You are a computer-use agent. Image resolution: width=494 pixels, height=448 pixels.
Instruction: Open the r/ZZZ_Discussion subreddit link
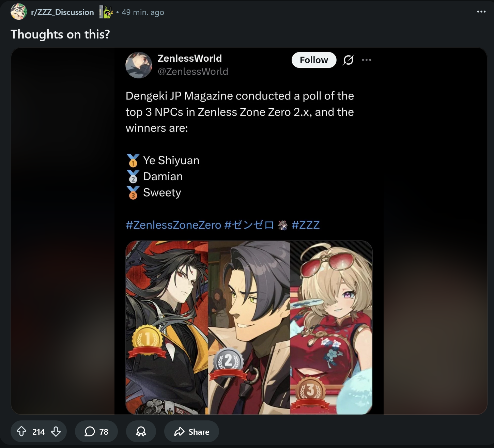click(x=62, y=12)
